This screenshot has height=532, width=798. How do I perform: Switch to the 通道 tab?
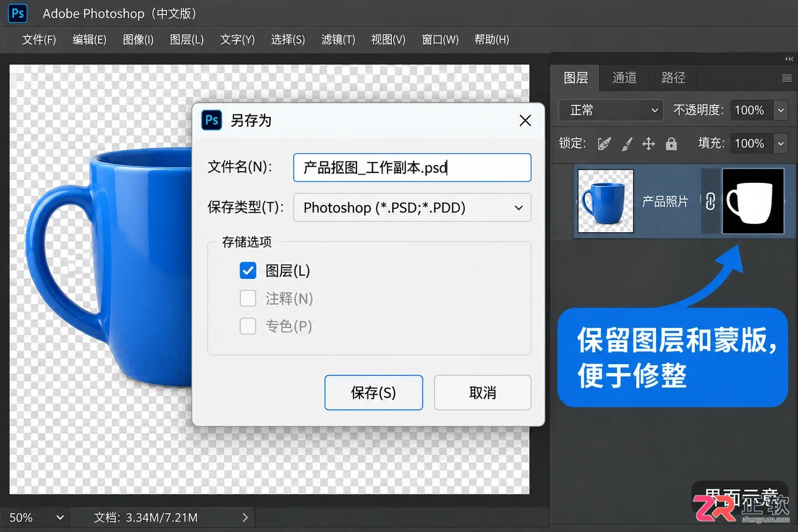[x=625, y=78]
